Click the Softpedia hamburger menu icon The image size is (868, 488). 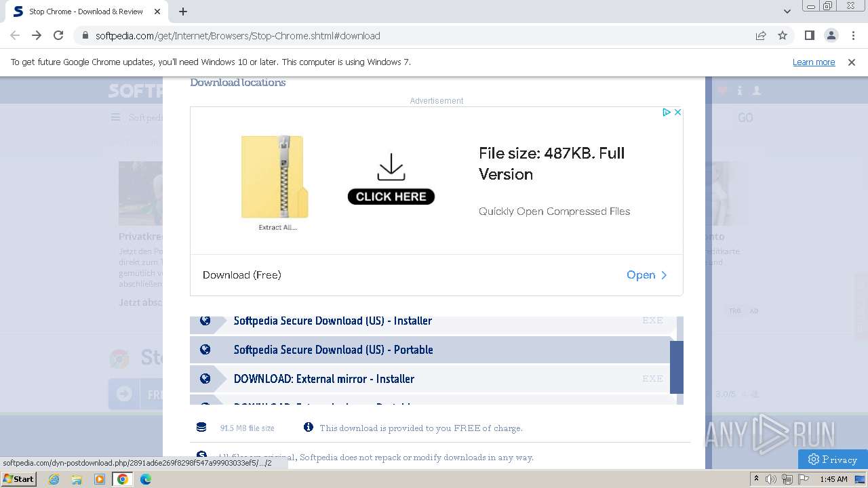(116, 117)
